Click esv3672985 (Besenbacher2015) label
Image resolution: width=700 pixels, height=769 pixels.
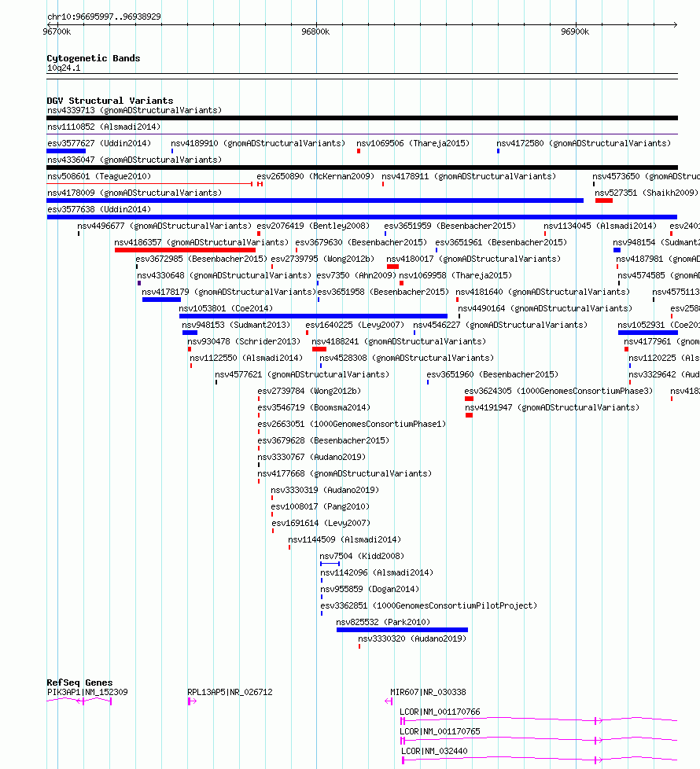[x=201, y=259]
